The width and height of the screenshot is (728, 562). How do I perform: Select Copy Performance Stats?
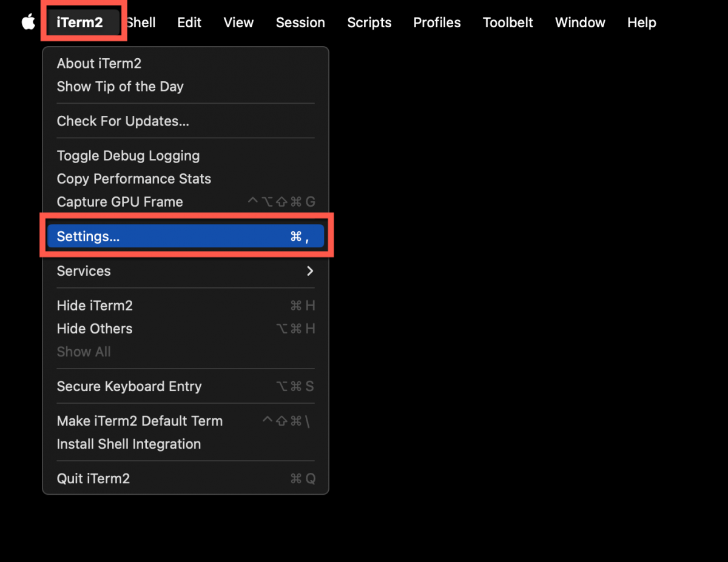tap(186, 179)
